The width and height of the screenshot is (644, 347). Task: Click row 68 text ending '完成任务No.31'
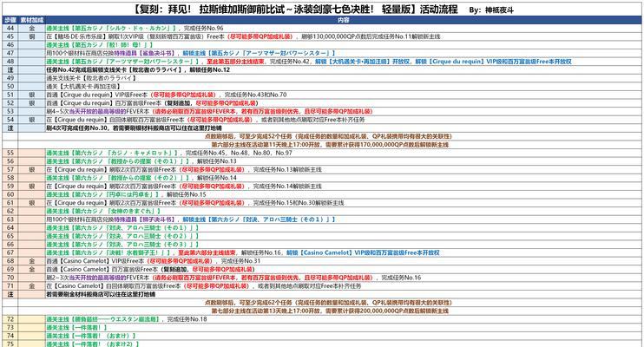(154, 261)
